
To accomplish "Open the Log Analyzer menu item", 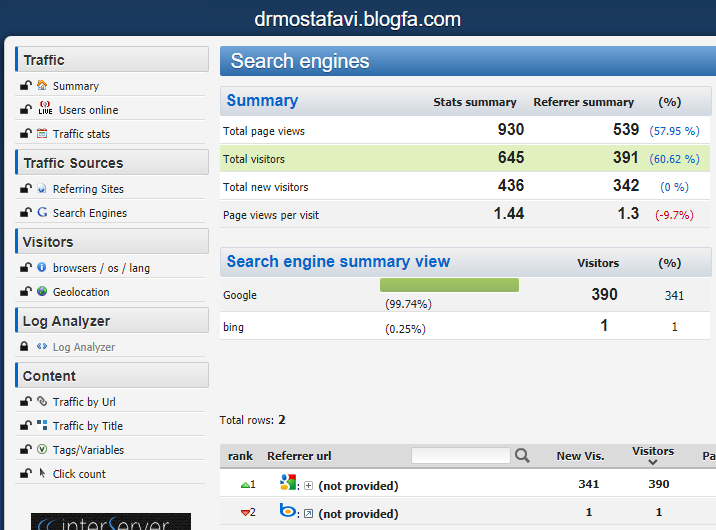I will pyautogui.click(x=83, y=347).
